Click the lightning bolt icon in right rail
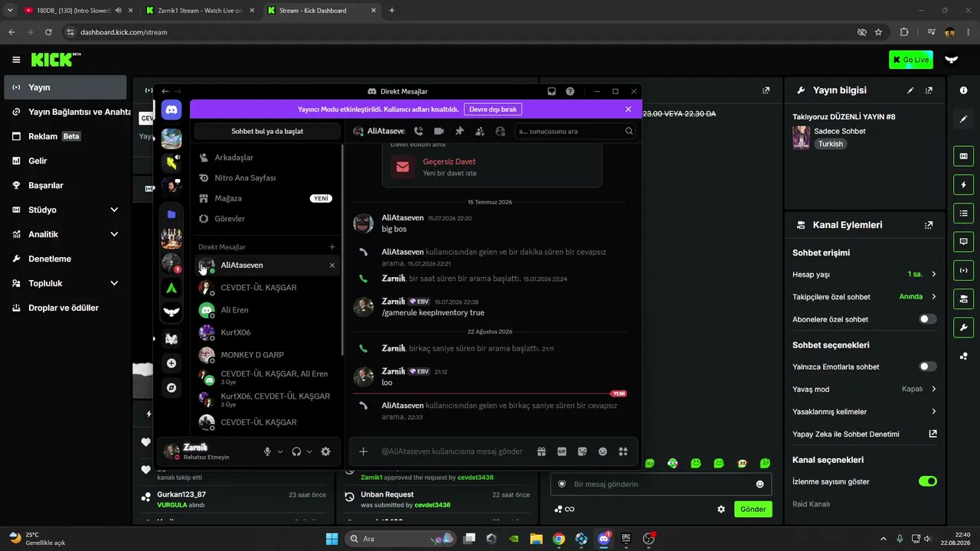980x551 pixels. 963,184
